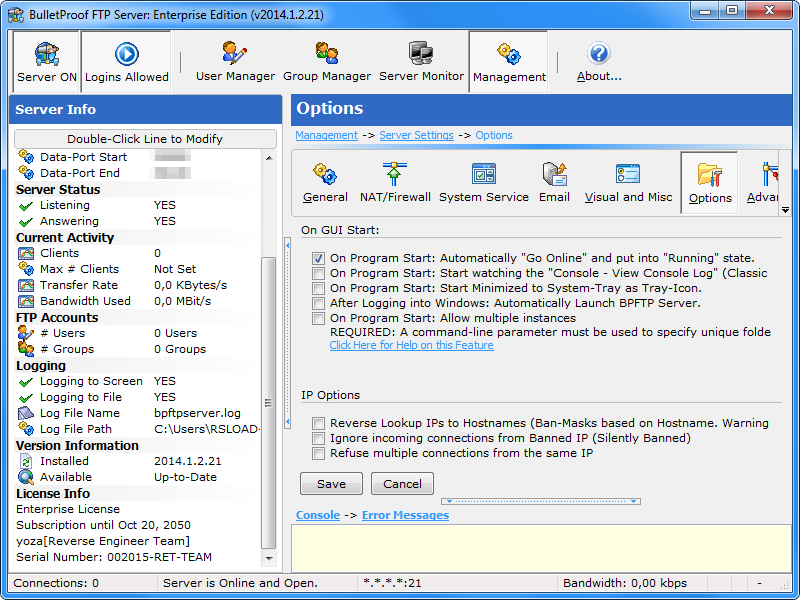Click the # Users icon

tap(26, 333)
